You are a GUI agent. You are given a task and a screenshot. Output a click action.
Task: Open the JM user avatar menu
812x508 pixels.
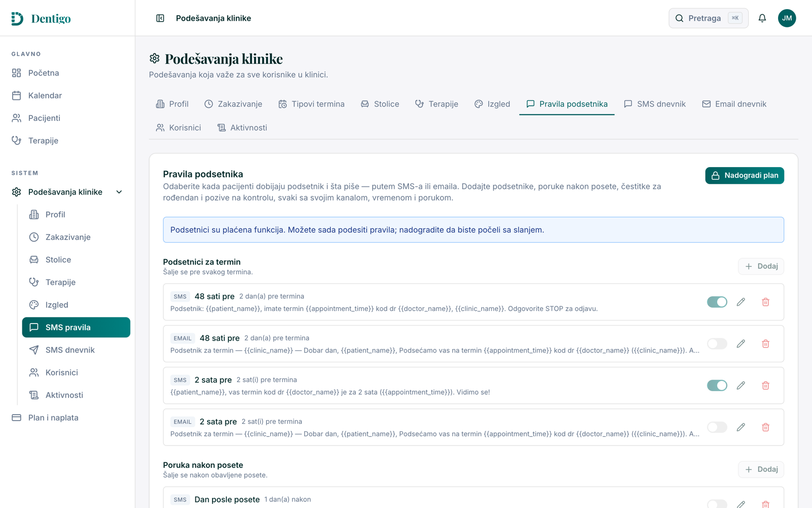[787, 18]
